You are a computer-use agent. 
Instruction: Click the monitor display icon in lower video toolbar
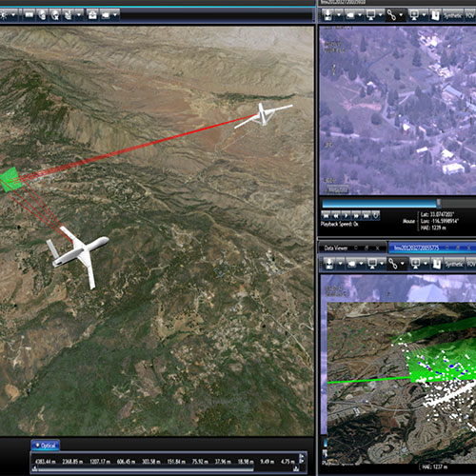coord(372,264)
